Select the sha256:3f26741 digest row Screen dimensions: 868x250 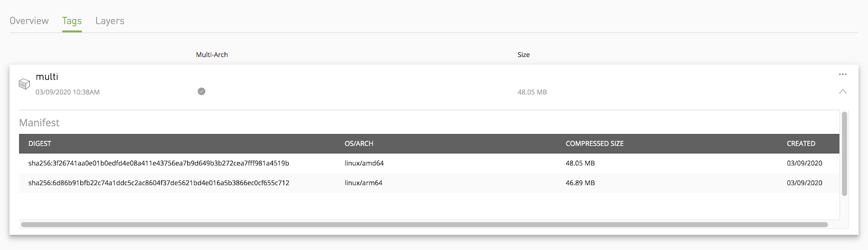158,163
